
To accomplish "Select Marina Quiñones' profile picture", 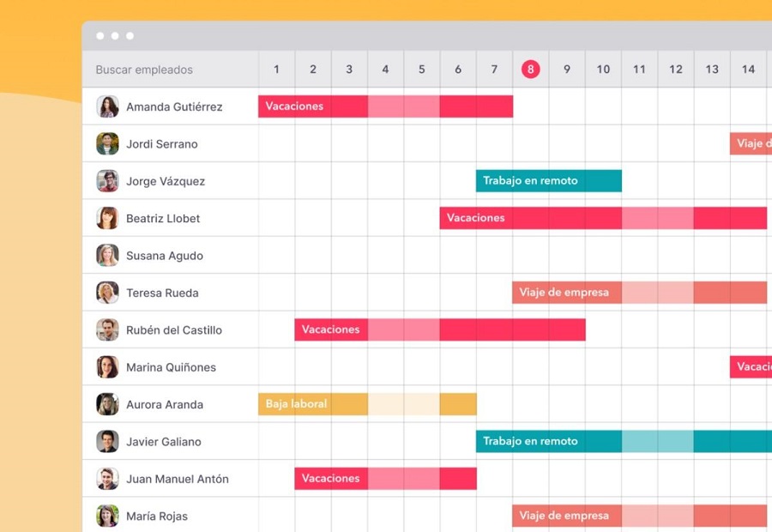I will pyautogui.click(x=107, y=367).
